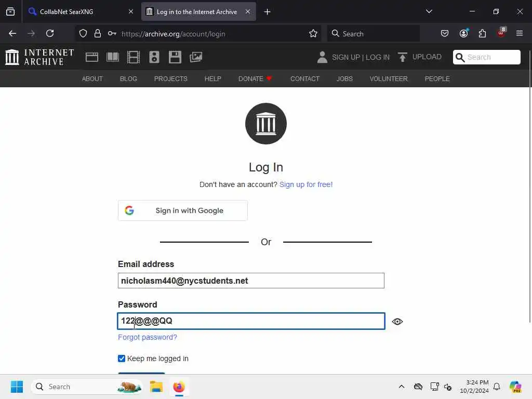Open the PROJECTS menu item

click(170, 79)
